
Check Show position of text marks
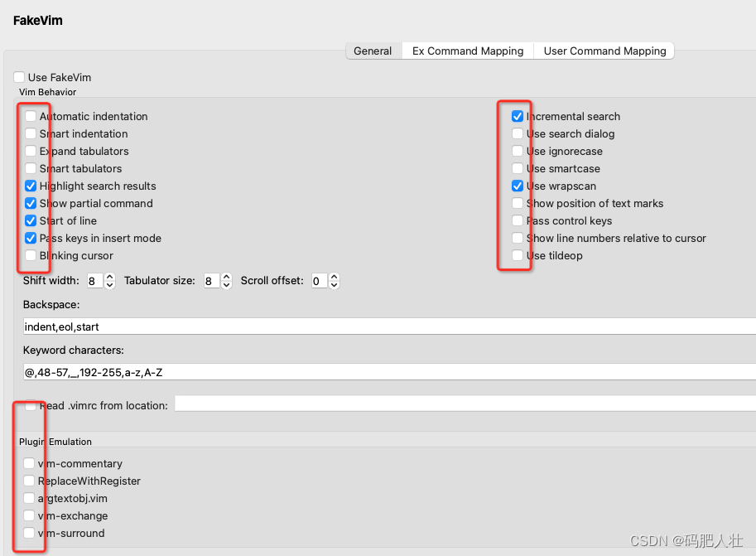point(518,203)
